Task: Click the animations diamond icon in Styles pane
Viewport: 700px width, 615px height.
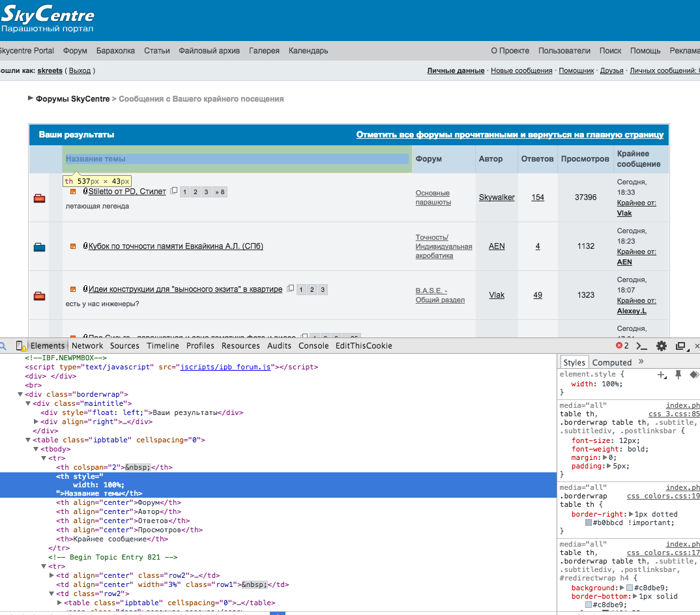Action: click(x=694, y=375)
